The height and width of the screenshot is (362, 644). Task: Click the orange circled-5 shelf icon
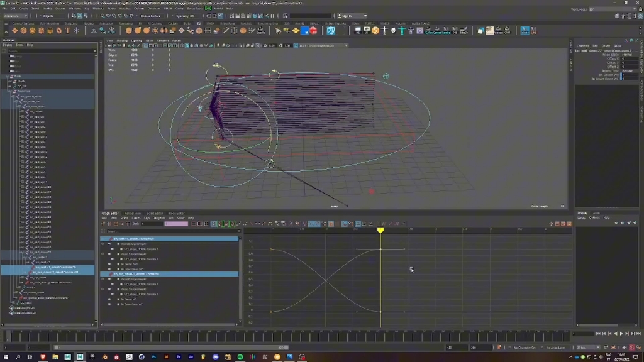coord(375,30)
